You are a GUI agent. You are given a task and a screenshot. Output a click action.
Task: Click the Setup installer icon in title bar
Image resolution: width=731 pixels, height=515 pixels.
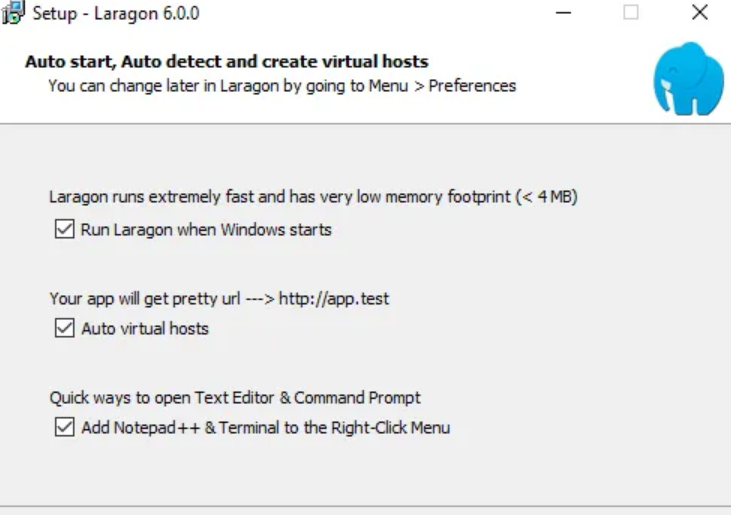[x=14, y=14]
